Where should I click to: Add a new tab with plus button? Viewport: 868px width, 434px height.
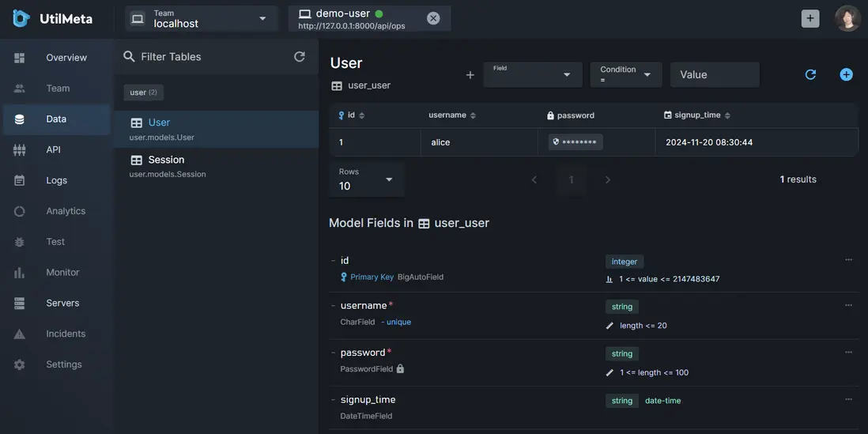[810, 18]
